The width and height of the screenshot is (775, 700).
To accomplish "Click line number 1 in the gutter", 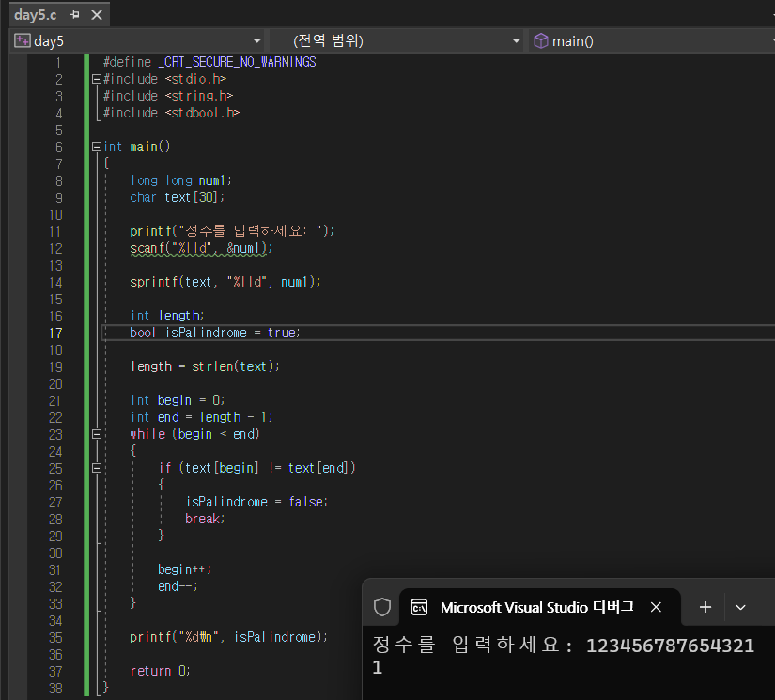I will (58, 63).
